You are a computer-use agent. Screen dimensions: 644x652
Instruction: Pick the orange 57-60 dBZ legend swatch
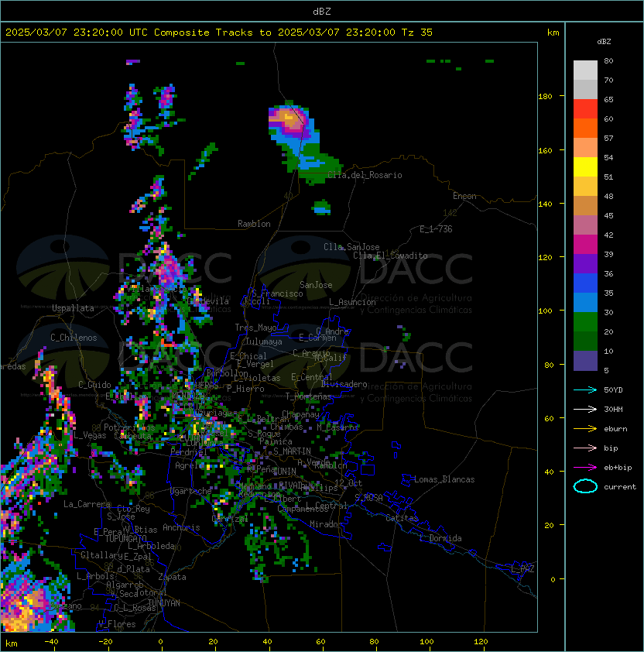(x=585, y=128)
